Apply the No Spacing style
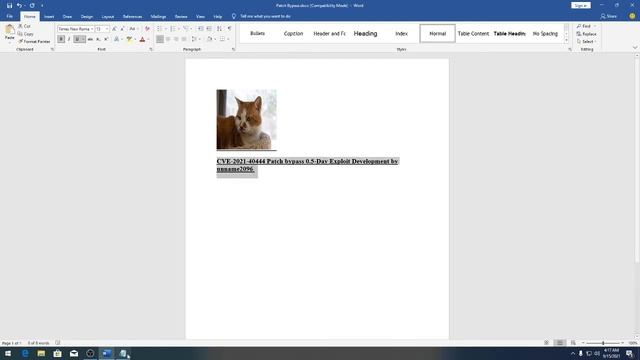Screen dimensions: 640x360 coord(545,33)
